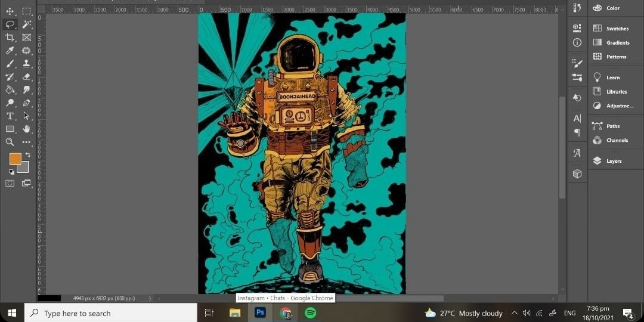This screenshot has height=322, width=644.
Task: Open the Glyphs panel icon
Action: coord(577,153)
